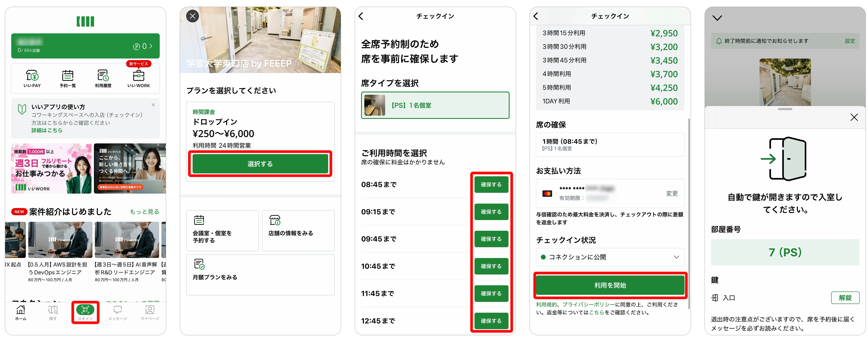Tap the 利用を開始 button
The image size is (868, 342).
pos(610,285)
